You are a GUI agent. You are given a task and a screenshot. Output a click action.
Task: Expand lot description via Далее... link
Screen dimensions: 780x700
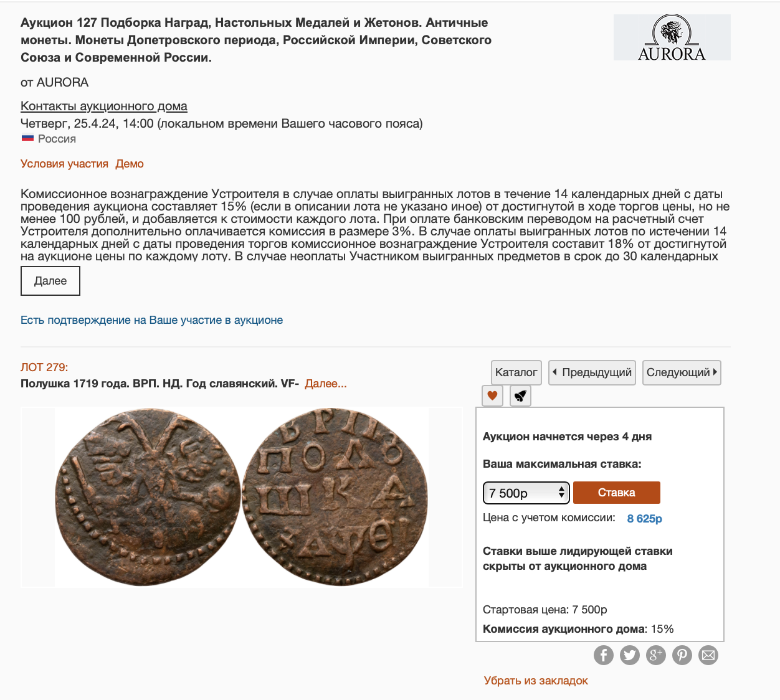[326, 384]
